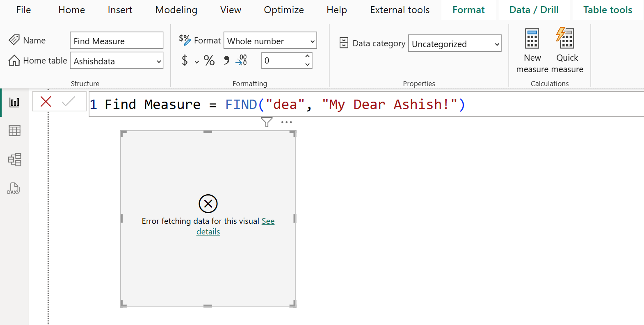Open Model view icon in sidebar
The width and height of the screenshot is (644, 325).
coord(14,159)
